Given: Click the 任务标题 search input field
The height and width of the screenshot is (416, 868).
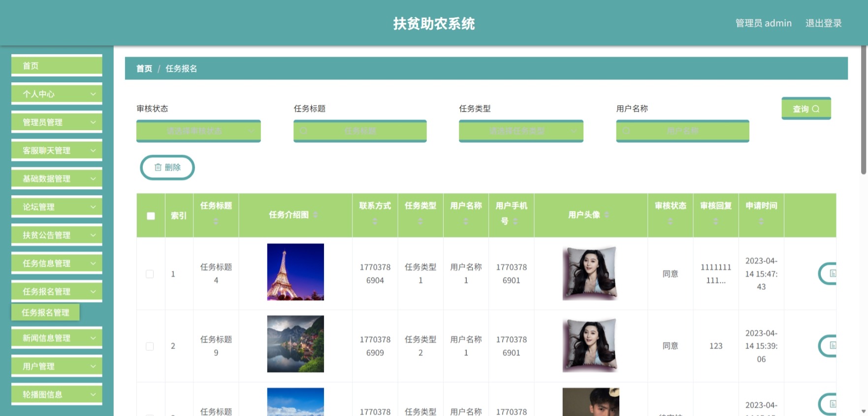Looking at the screenshot, I should [x=360, y=131].
